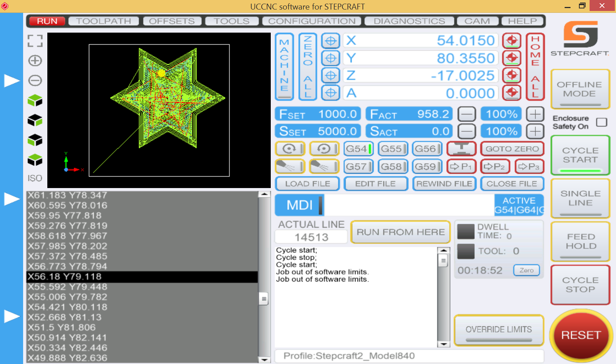Image resolution: width=616 pixels, height=364 pixels.
Task: Toggle OFFLINE MODE
Action: [x=580, y=89]
